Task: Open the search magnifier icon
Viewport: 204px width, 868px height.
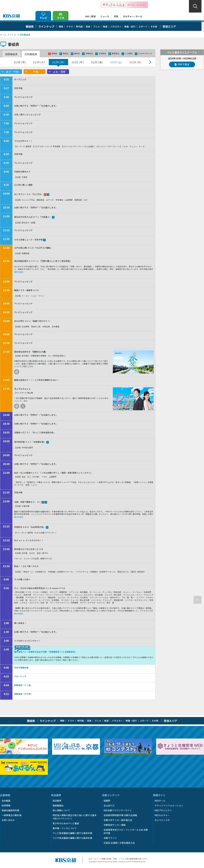Action: pos(195,6)
